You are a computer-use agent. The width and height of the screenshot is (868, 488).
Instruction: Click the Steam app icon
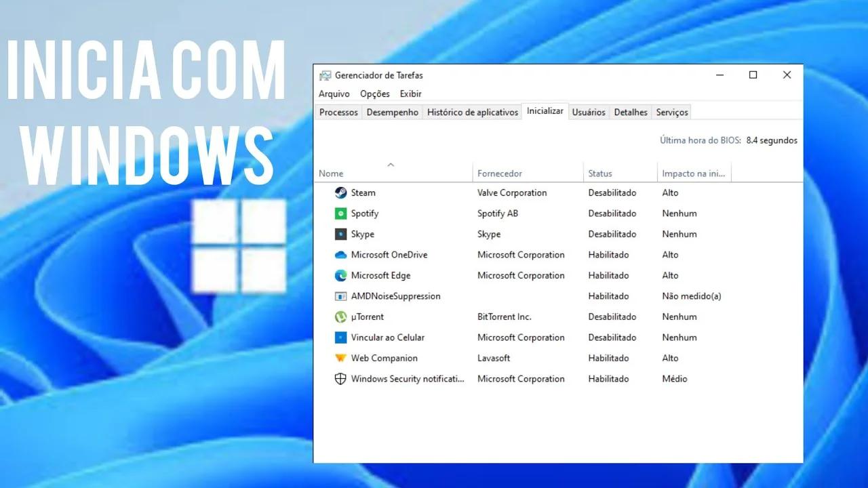340,193
